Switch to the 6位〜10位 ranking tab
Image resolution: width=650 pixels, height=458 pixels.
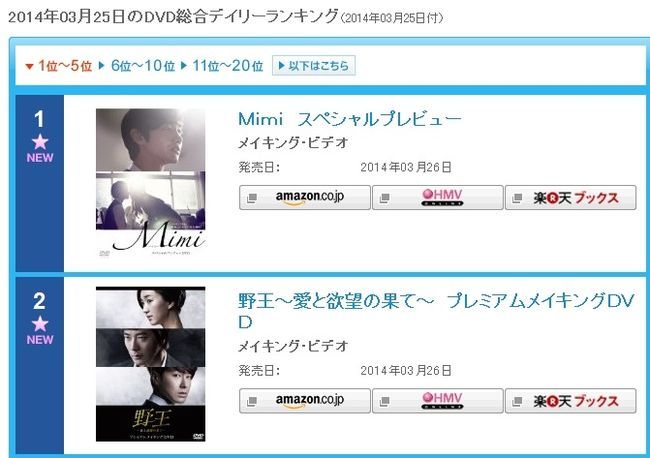[137, 65]
